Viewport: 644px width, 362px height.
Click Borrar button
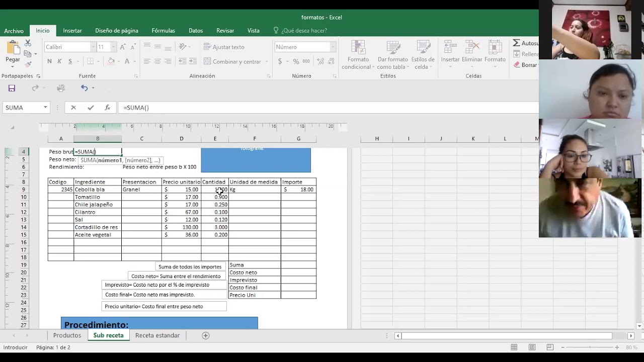click(x=526, y=65)
